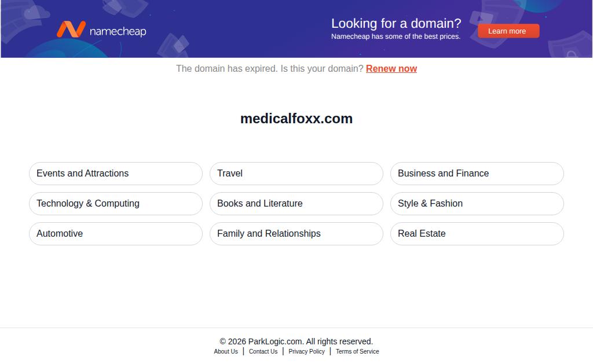Click the namecheap wordmark text
The height and width of the screenshot is (364, 593).
pyautogui.click(x=118, y=31)
